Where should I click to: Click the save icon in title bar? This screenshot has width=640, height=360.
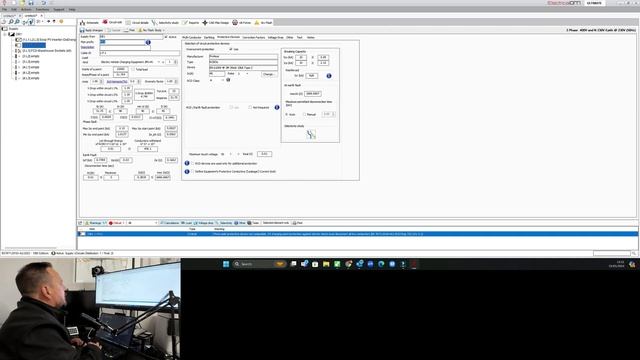point(31,2)
